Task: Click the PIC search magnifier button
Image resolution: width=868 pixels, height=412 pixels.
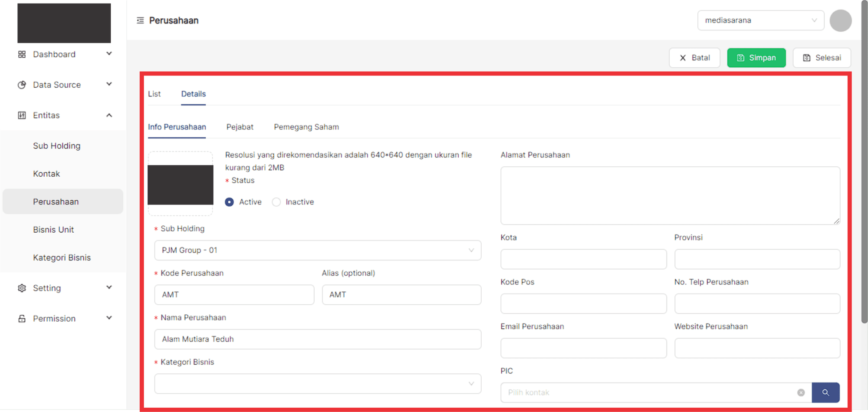Action: (x=825, y=392)
